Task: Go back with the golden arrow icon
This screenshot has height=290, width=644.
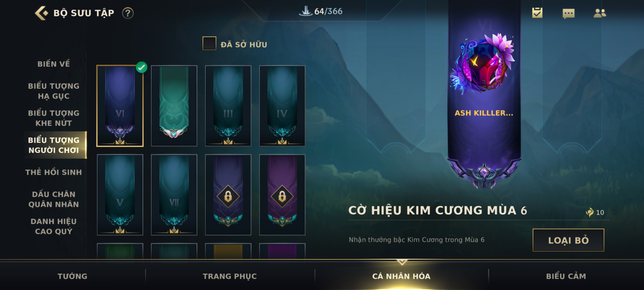Action: [42, 13]
